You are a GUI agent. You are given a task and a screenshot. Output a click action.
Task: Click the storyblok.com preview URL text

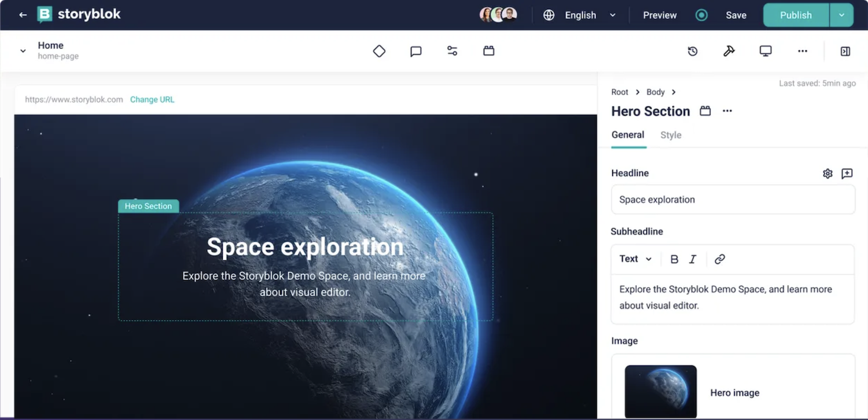point(74,100)
